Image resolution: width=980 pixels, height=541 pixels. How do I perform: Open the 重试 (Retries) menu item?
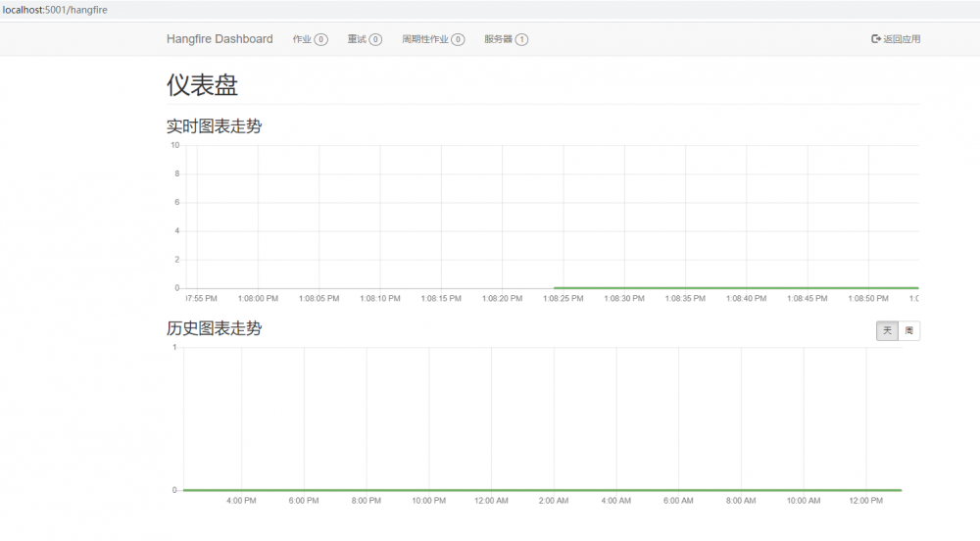(365, 39)
